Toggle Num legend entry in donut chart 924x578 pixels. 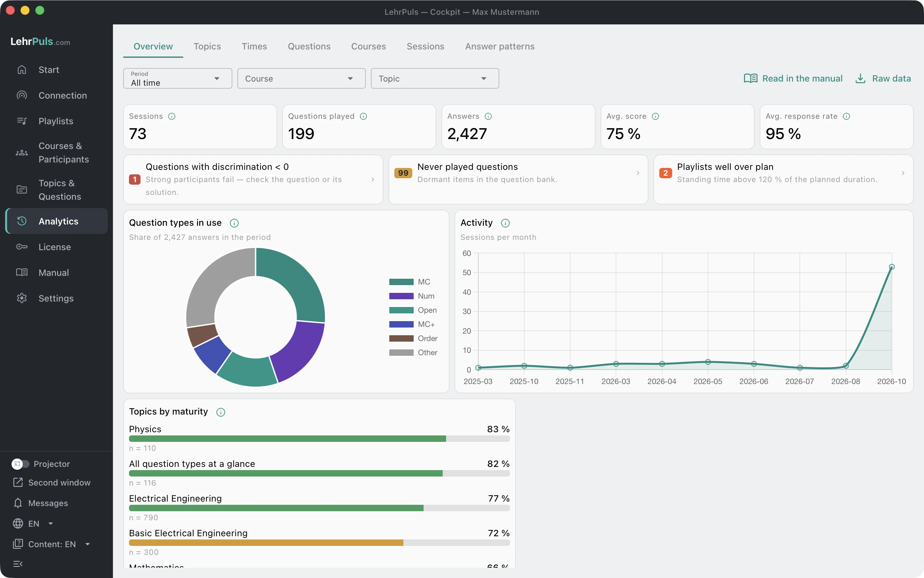[x=412, y=296]
